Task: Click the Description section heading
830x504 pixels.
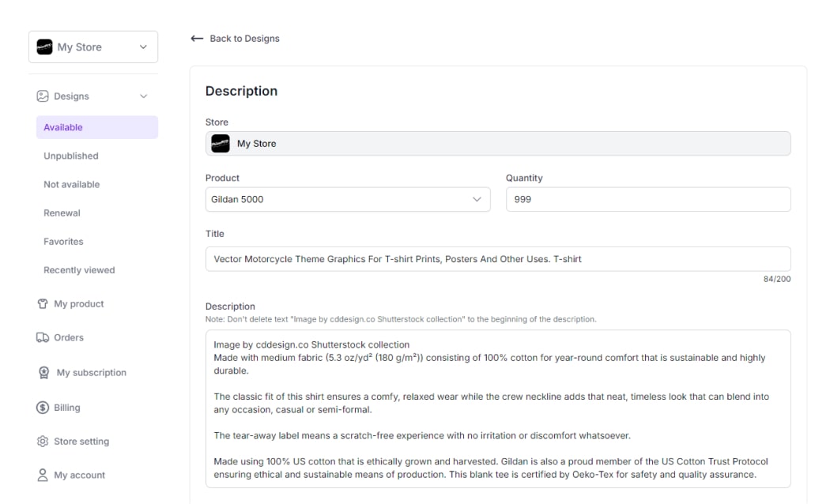Action: click(241, 91)
